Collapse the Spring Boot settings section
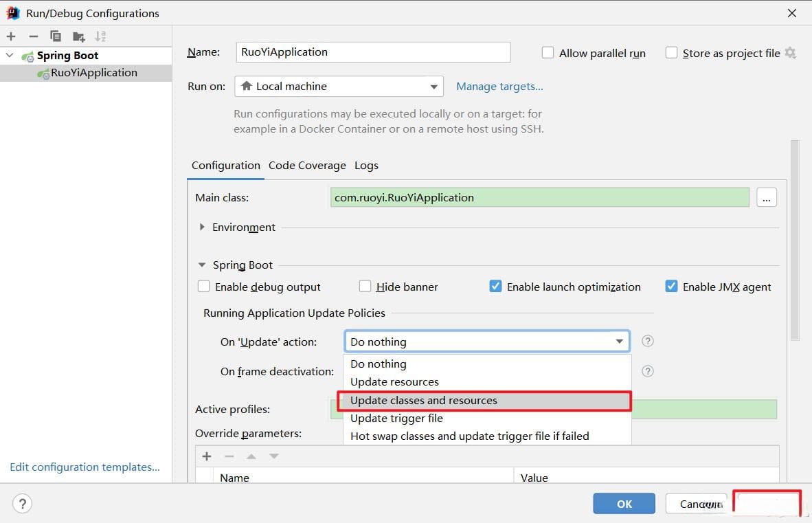Screen dimensions: 812x523 click(x=202, y=265)
